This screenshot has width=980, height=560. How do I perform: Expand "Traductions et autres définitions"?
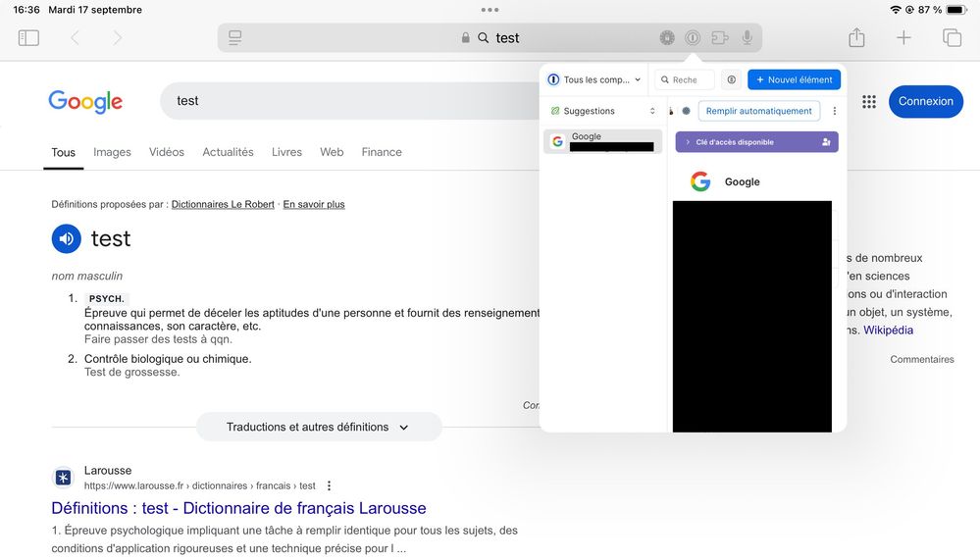318,428
